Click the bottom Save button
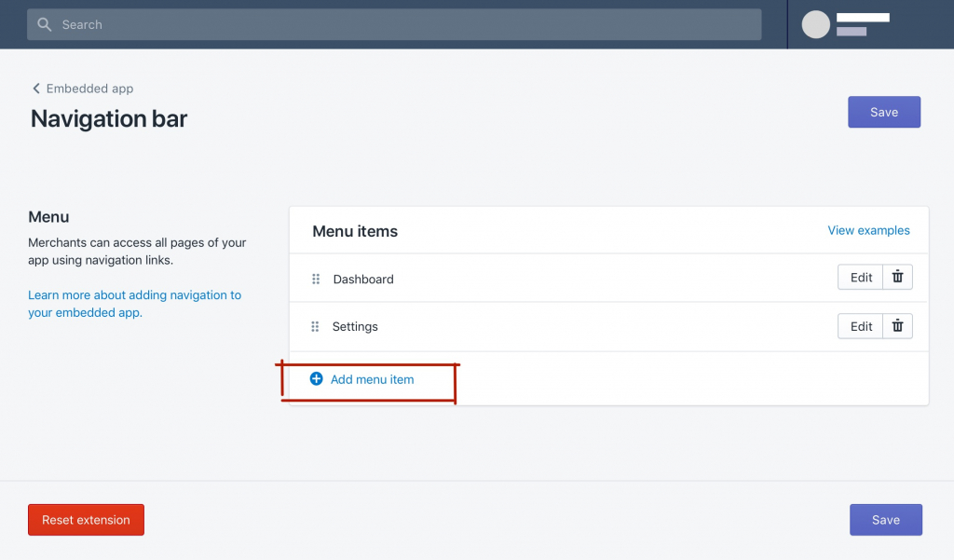954x560 pixels. coord(886,520)
